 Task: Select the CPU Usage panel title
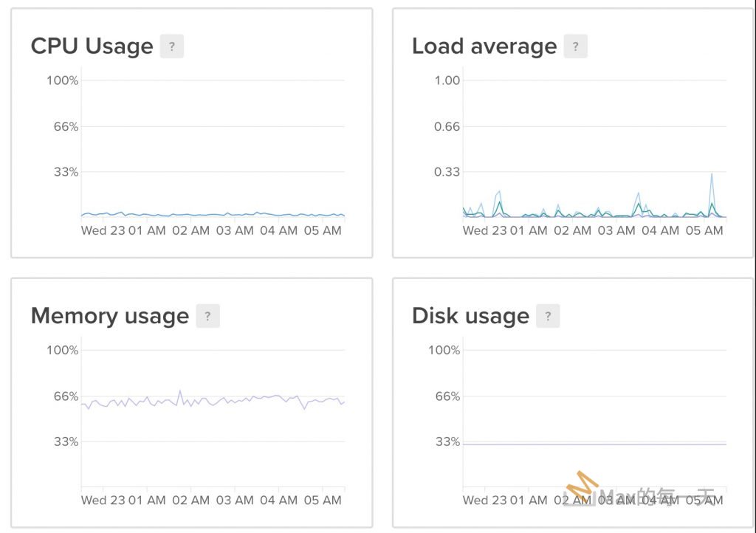click(92, 47)
